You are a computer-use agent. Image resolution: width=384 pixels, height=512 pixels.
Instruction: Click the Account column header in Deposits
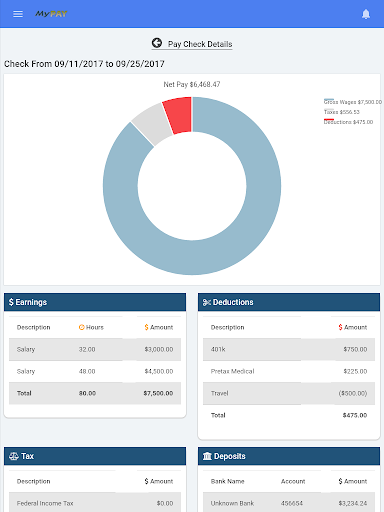pos(293,481)
